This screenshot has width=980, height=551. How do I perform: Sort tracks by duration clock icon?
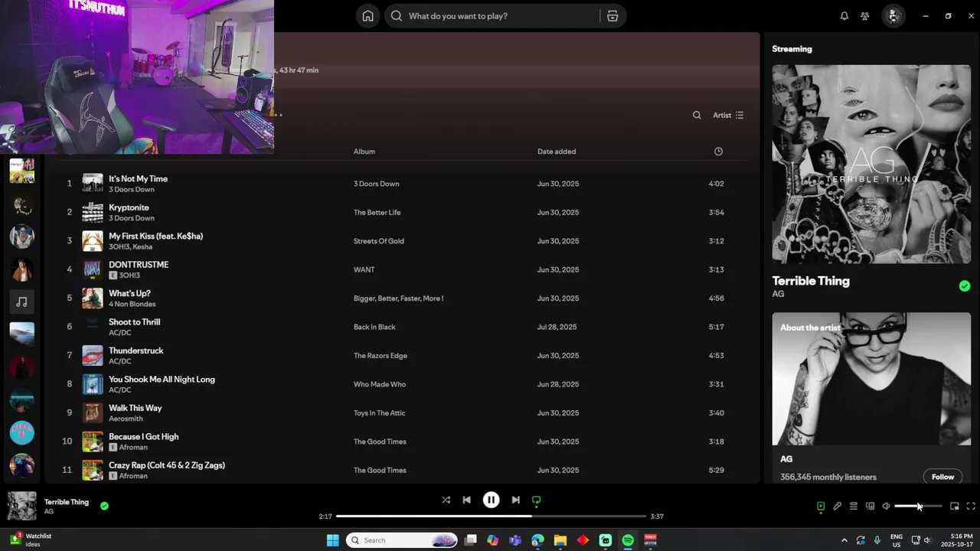click(x=718, y=152)
